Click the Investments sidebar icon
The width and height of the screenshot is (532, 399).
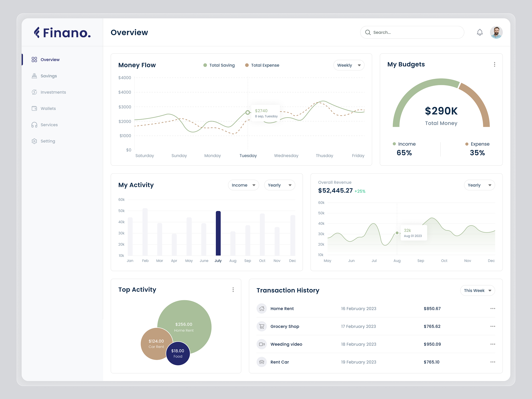34,92
